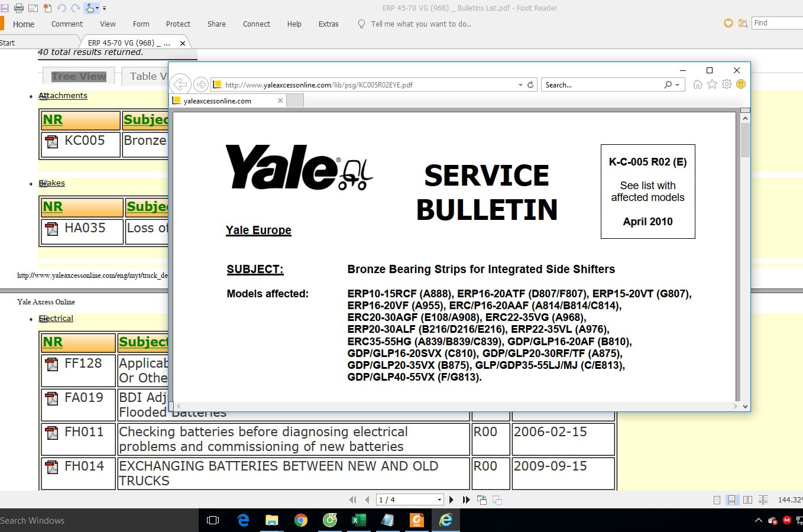Screen dimensions: 803x532
Task: Close the ERP 45-70 VG (968) document tab
Action: [x=183, y=43]
